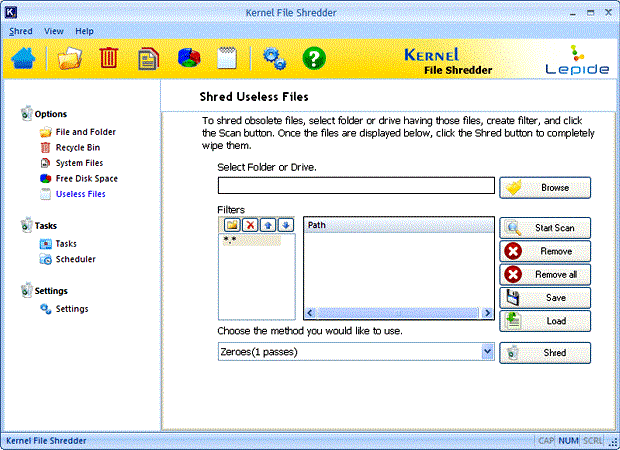
Task: Move the filter up with the up arrow
Action: (268, 225)
